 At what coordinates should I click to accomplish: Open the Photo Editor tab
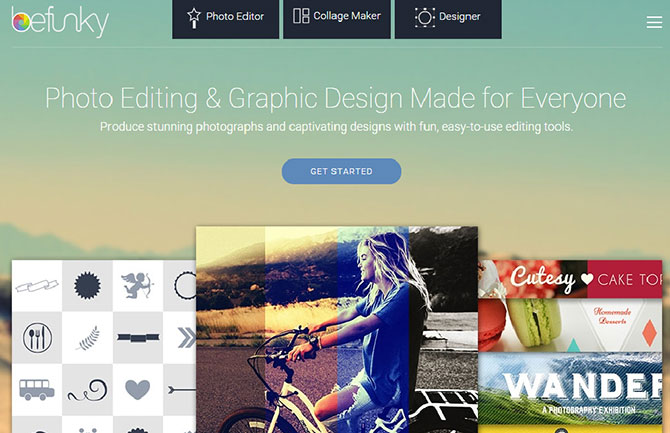[226, 19]
